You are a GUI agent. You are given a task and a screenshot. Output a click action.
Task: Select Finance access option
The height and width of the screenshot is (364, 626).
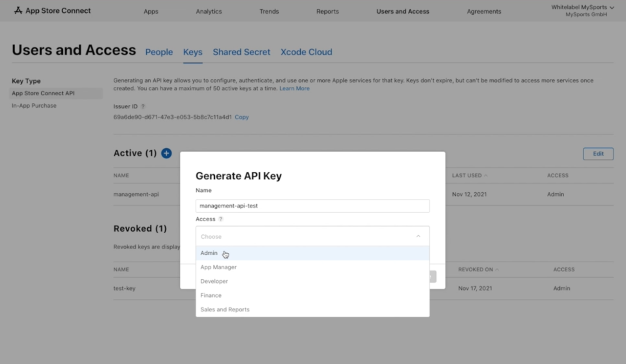[x=313, y=295]
